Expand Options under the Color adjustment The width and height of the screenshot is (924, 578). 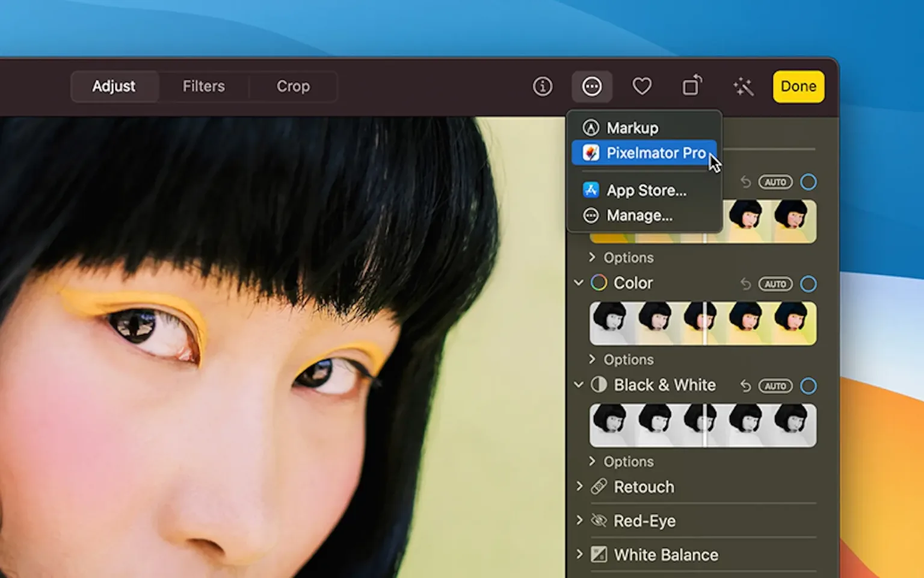coord(621,359)
